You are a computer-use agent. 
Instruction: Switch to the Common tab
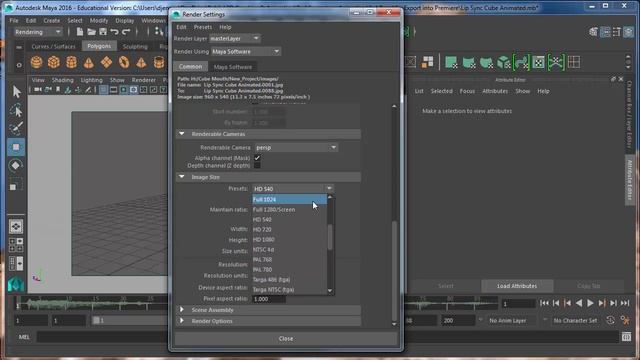(191, 67)
